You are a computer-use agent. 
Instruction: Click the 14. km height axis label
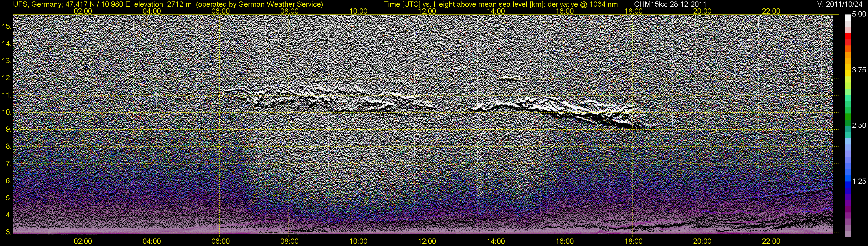coord(7,44)
